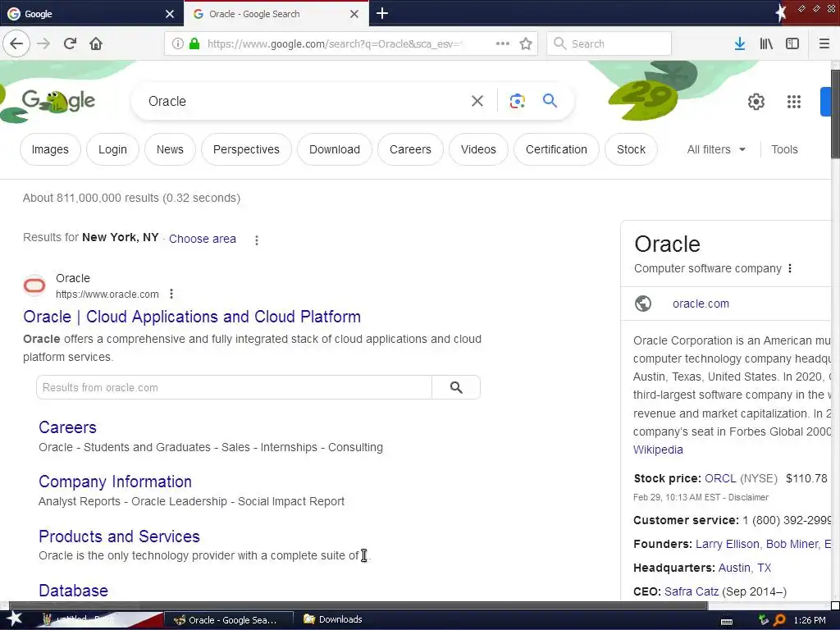Focus the Results from oracle.com search field
This screenshot has height=630, width=840.
[234, 387]
